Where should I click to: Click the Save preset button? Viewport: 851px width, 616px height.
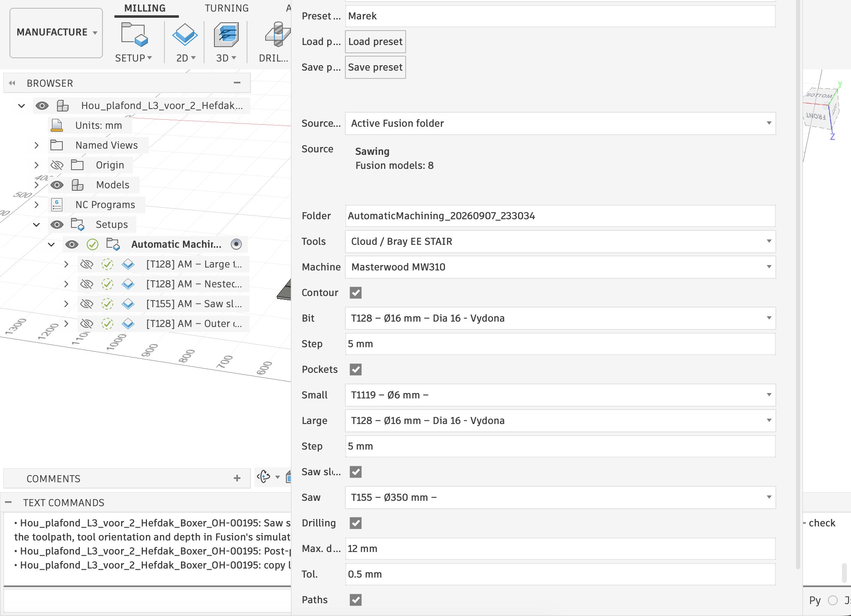pos(375,67)
